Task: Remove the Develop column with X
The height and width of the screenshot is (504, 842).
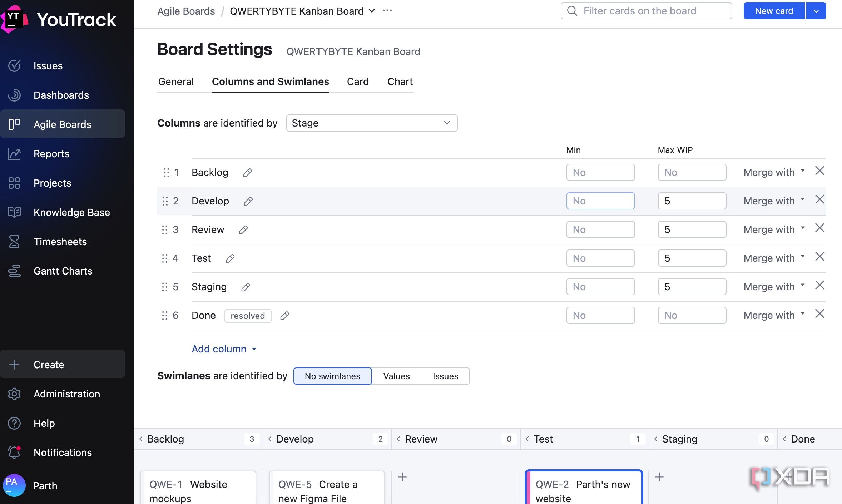Action: tap(820, 199)
